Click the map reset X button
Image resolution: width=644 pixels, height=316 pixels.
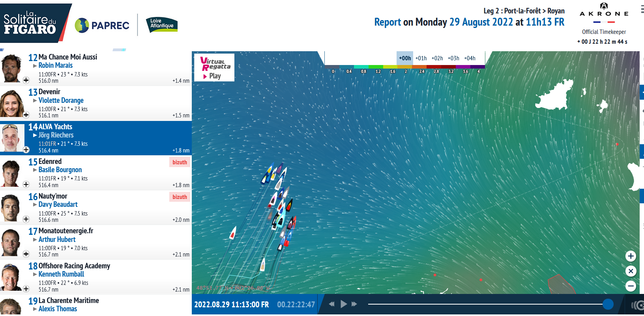pyautogui.click(x=631, y=271)
